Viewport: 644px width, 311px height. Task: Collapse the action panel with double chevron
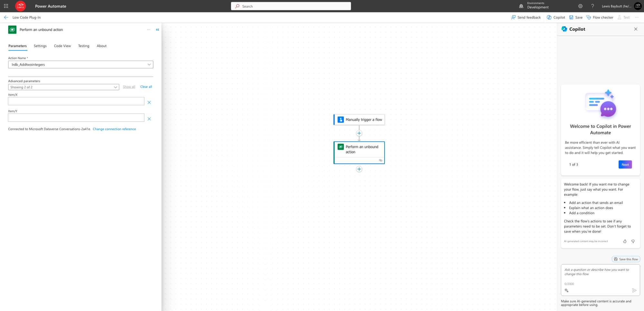(x=157, y=30)
